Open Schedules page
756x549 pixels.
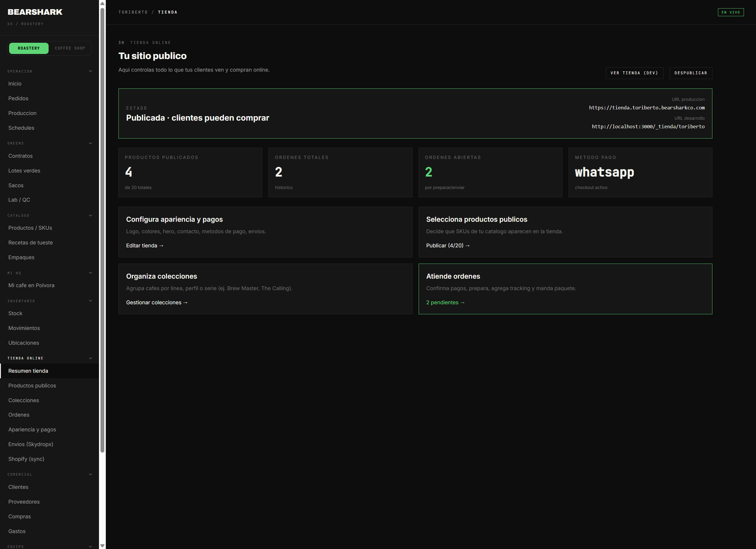(49, 128)
